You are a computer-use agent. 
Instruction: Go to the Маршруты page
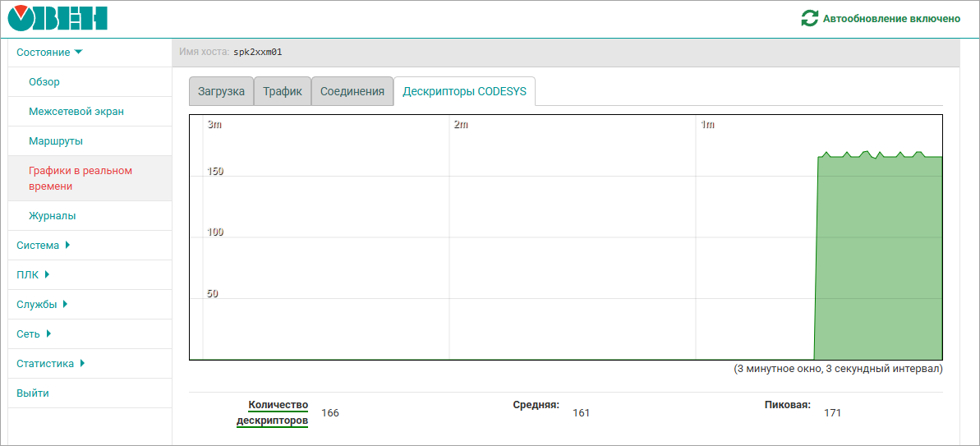(56, 140)
